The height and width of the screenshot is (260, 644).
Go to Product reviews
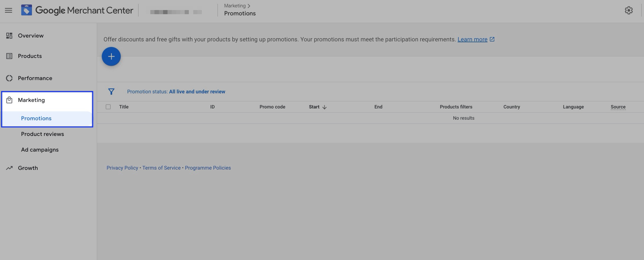42,134
